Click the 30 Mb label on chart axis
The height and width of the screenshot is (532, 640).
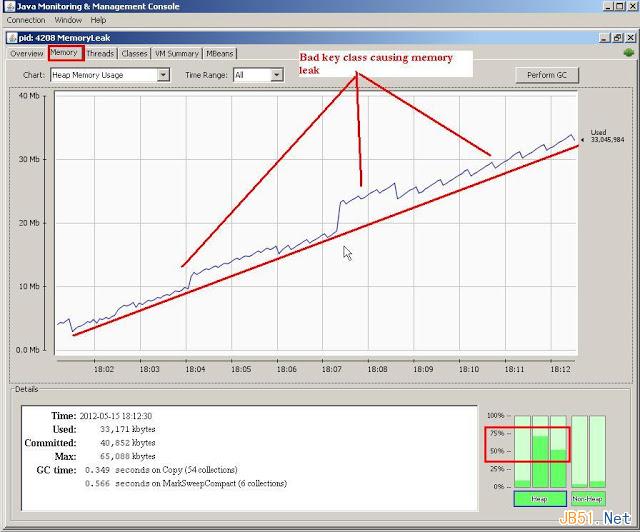[29, 159]
